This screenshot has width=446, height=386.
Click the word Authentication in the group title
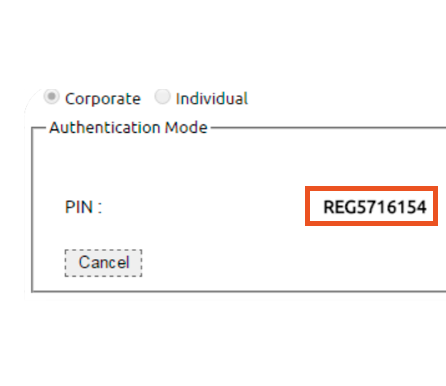[105, 127]
